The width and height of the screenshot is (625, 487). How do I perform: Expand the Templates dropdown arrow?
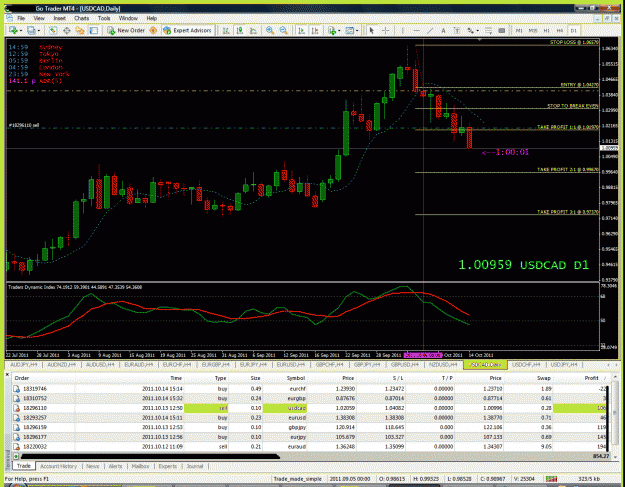click(x=357, y=31)
